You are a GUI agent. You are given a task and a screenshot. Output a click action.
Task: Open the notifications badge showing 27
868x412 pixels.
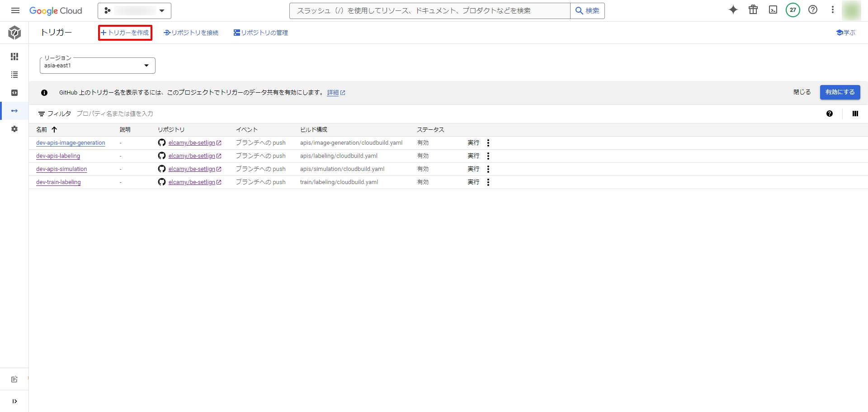point(793,10)
